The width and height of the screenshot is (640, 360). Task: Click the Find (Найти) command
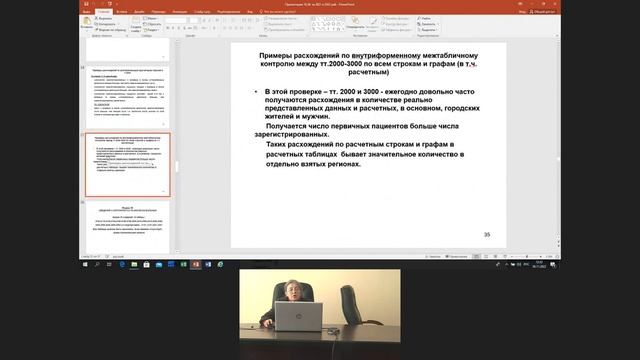[424, 18]
